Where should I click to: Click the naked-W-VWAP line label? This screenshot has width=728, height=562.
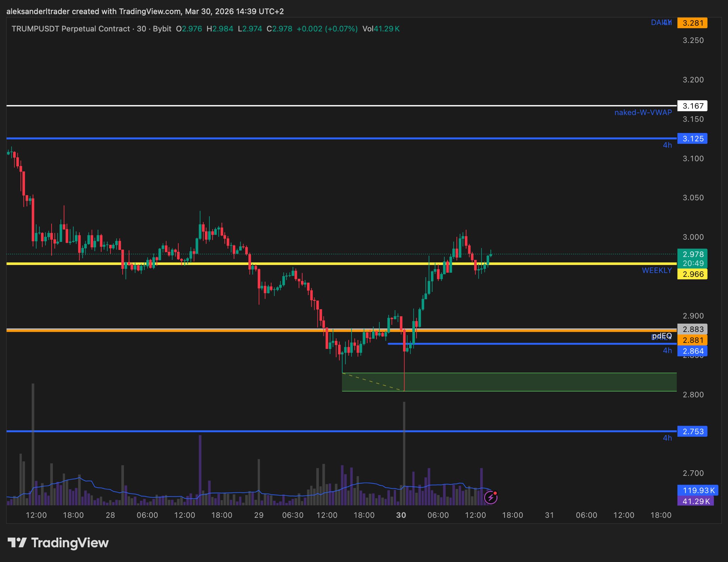643,112
